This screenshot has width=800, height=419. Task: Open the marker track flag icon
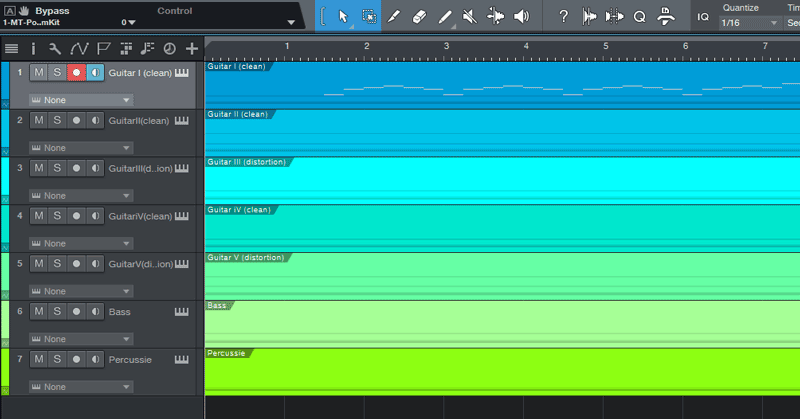104,48
